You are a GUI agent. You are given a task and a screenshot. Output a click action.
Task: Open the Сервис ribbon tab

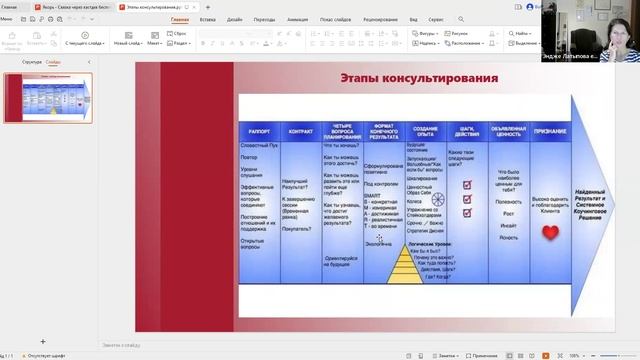436,20
